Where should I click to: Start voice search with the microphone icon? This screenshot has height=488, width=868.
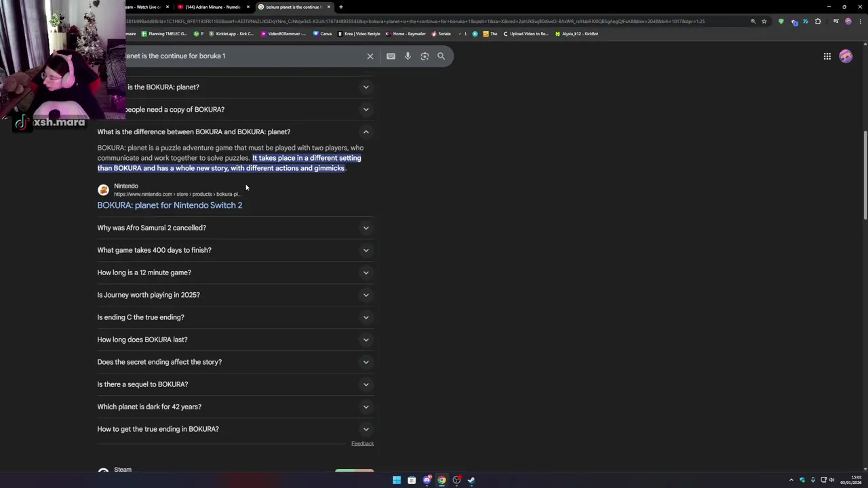tap(408, 56)
